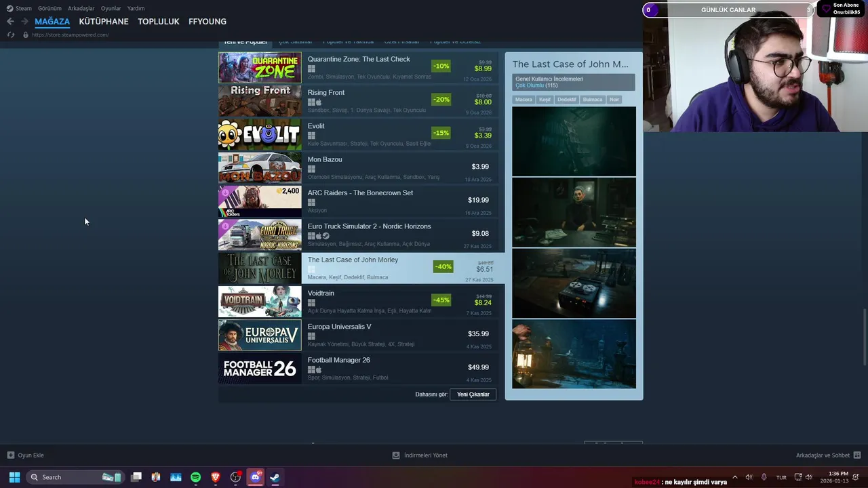Click the Windows platform icon under Evolit
The height and width of the screenshot is (488, 868).
click(311, 136)
